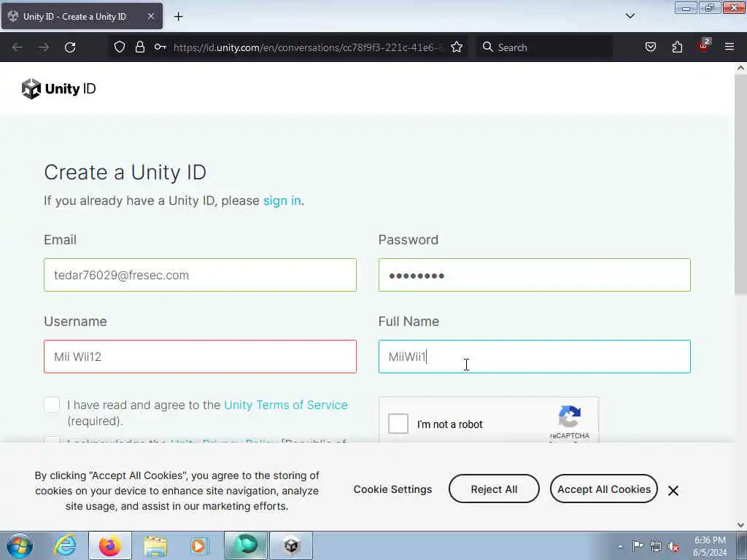Click the scrollbar down arrow

click(740, 525)
